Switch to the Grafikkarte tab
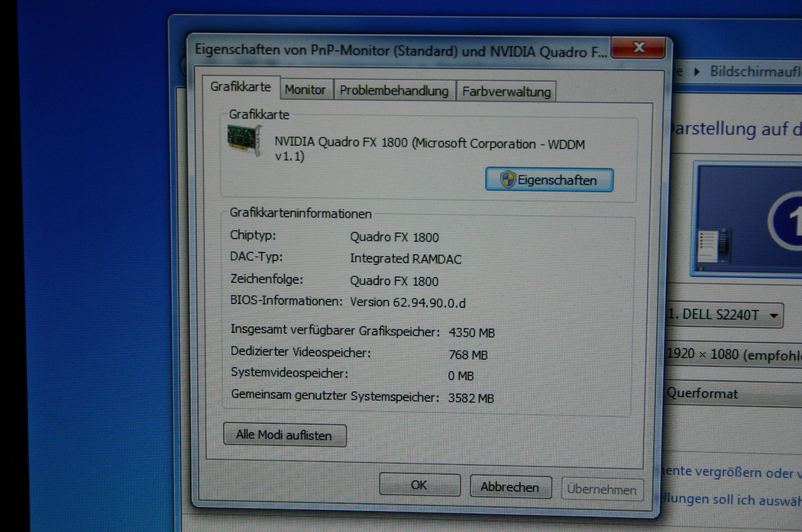The width and height of the screenshot is (802, 532). [x=241, y=87]
